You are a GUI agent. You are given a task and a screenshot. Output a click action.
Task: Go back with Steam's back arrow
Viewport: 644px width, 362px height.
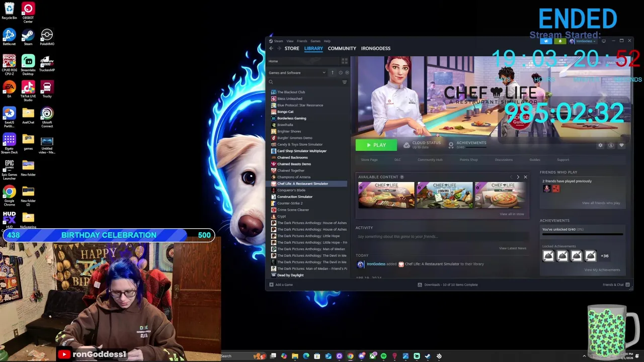pyautogui.click(x=271, y=48)
